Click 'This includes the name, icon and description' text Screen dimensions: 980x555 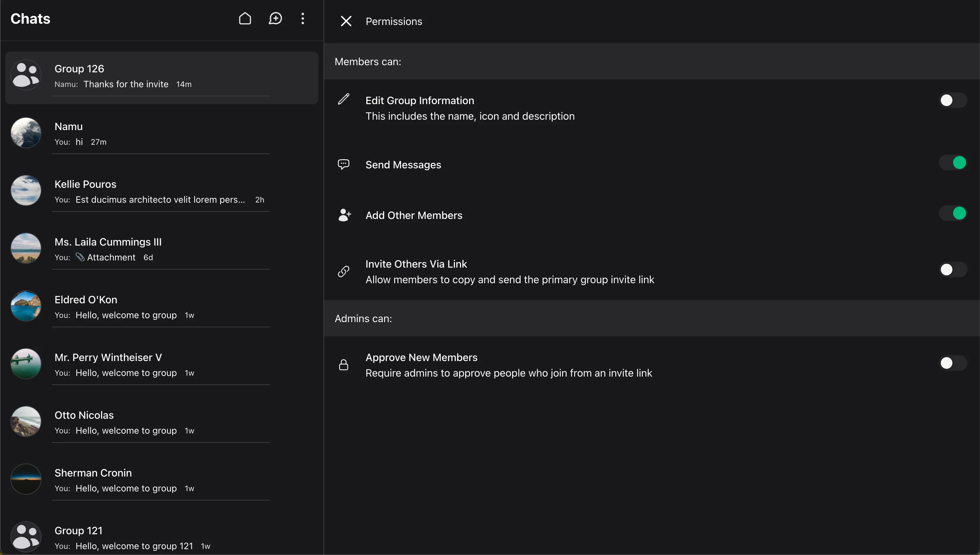(470, 116)
